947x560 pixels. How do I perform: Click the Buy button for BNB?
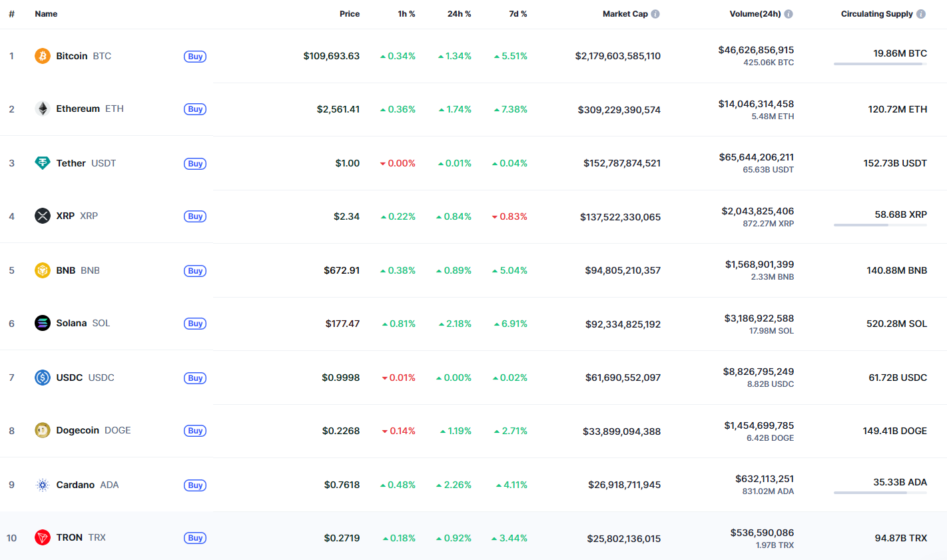pos(195,271)
